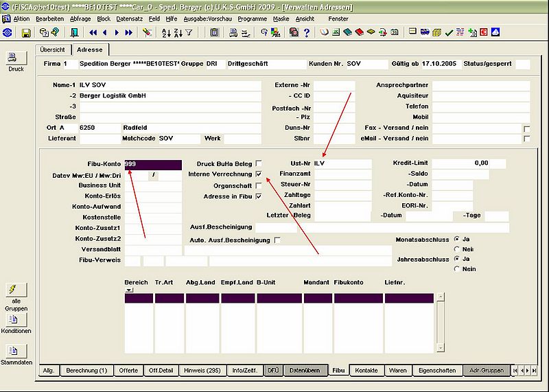Open the Aktion menu
The image size is (549, 392).
[x=21, y=19]
